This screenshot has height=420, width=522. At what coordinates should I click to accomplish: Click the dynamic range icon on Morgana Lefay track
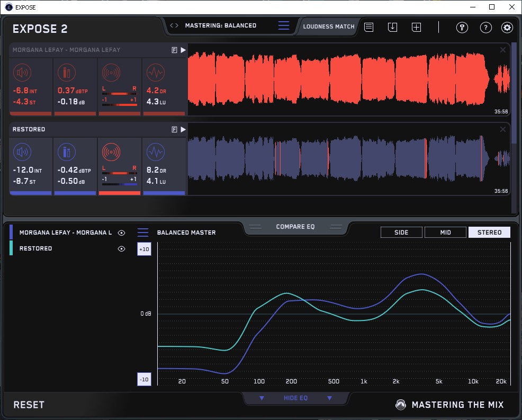point(156,72)
